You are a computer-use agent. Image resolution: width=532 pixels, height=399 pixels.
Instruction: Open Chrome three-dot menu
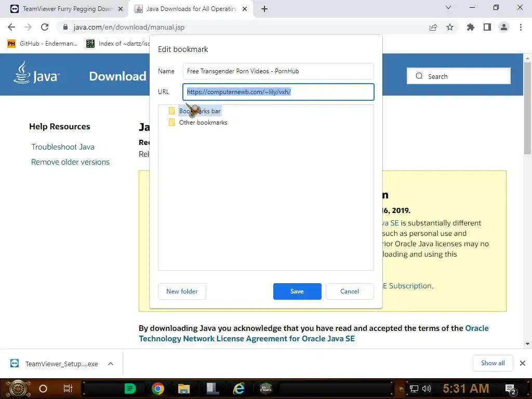(521, 27)
